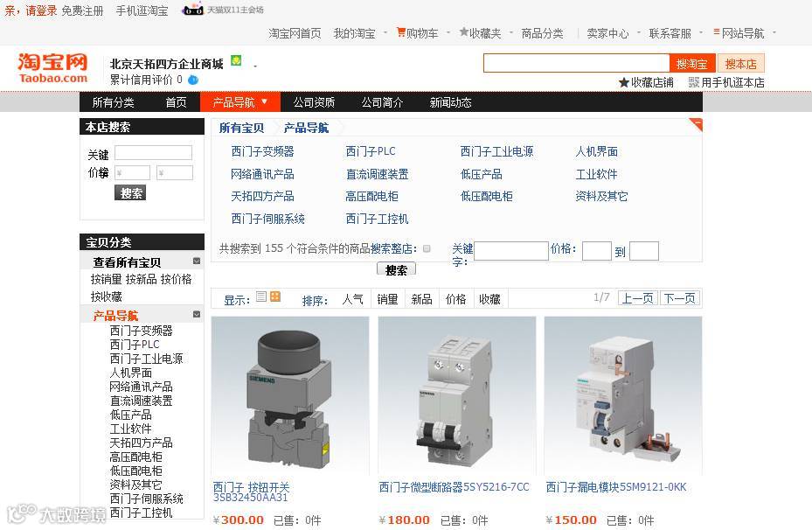The width and height of the screenshot is (812, 530).
Task: Click the orange corner ribbon icon
Action: pos(696,124)
